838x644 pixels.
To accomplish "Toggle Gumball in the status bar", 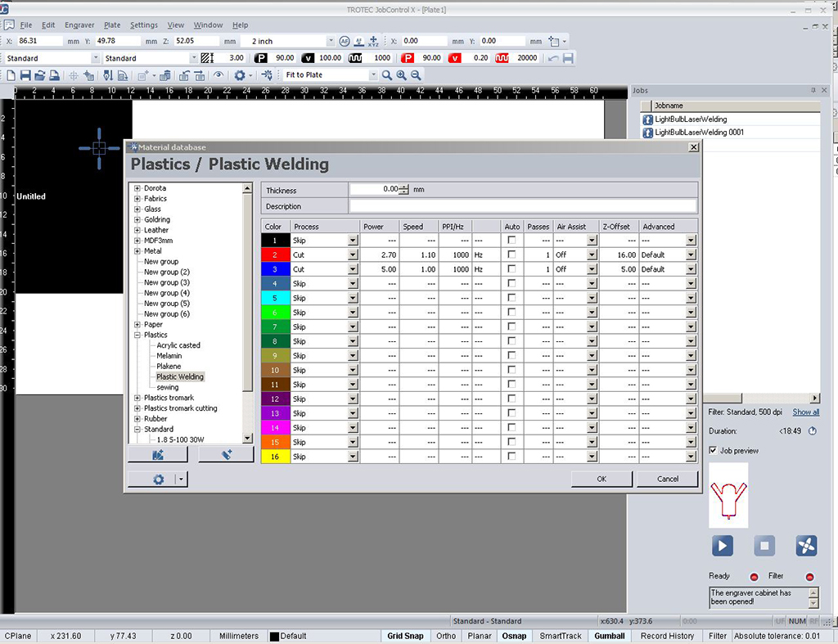I will (610, 636).
